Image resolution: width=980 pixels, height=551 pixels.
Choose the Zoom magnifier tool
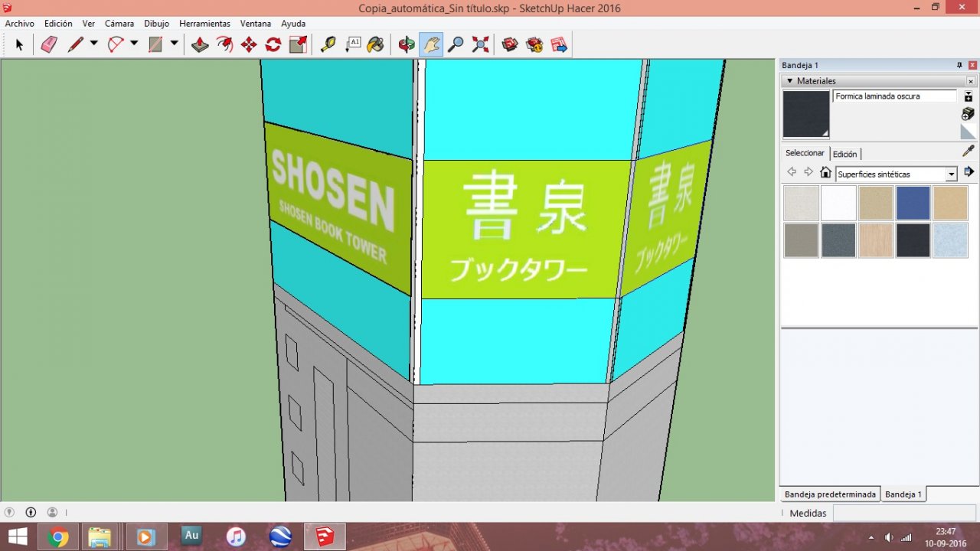(456, 45)
